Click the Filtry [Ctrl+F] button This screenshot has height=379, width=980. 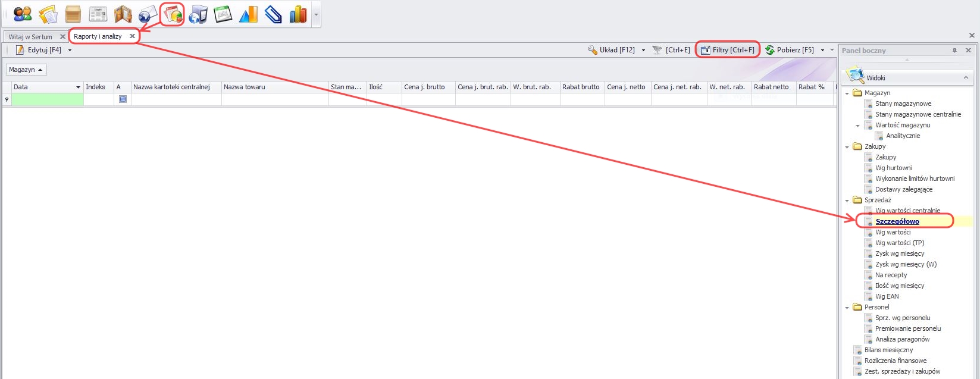point(728,50)
